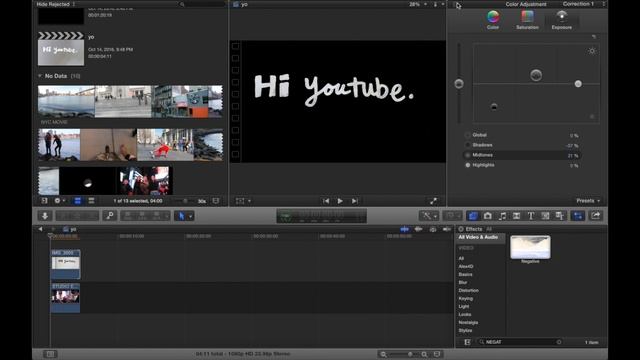The width and height of the screenshot is (640, 360).
Task: Open the viewer zoom percentage dropdown
Action: [418, 4]
